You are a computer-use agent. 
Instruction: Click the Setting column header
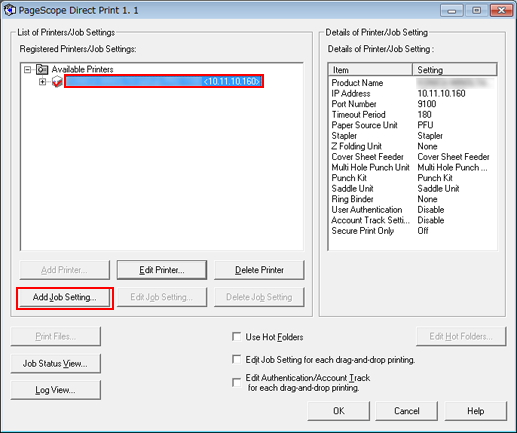[455, 70]
